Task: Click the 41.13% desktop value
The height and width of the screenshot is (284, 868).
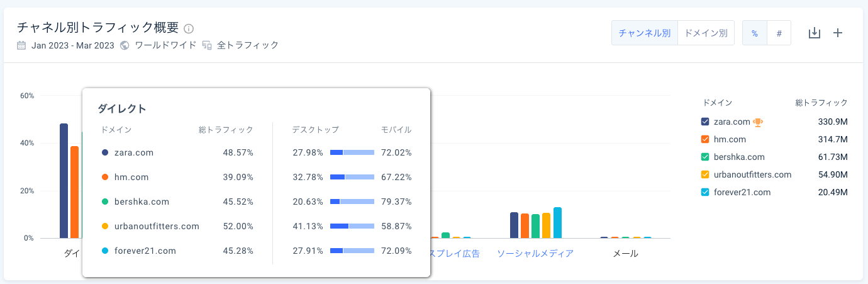Action: 308,226
